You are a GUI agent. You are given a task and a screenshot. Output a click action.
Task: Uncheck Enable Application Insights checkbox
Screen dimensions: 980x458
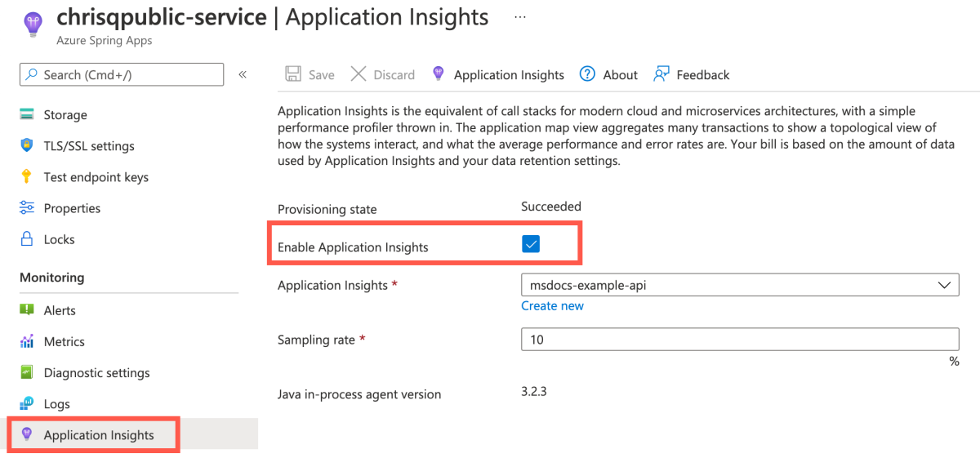[x=531, y=244]
